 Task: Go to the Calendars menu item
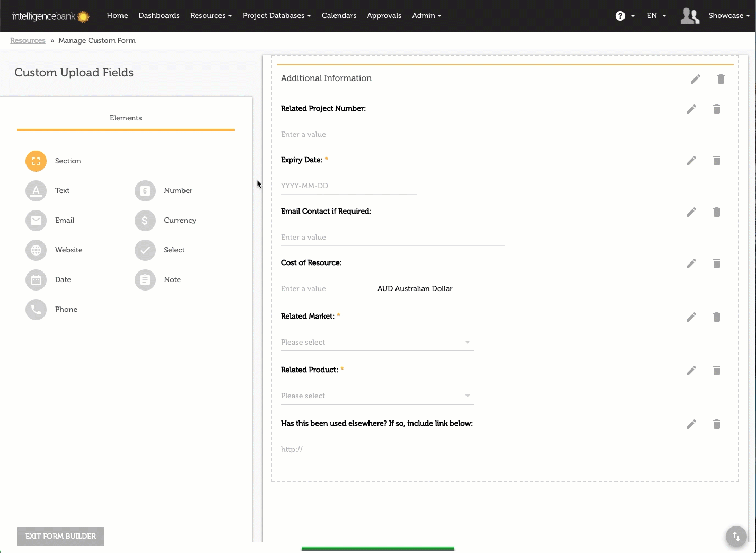339,16
